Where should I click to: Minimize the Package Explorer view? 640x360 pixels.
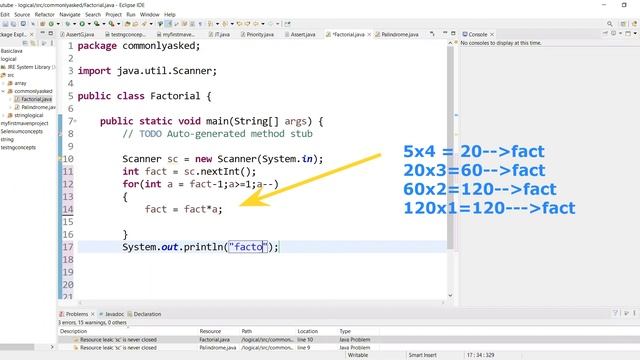42,33
